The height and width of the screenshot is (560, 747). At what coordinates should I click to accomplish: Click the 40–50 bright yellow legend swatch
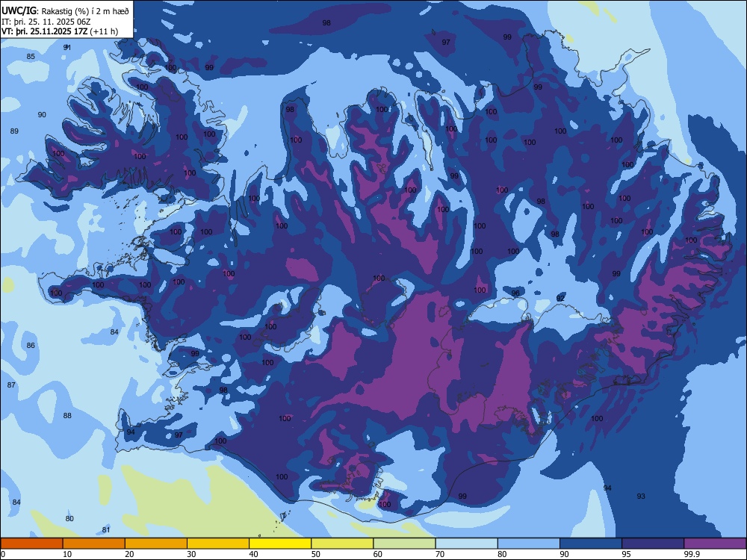pyautogui.click(x=280, y=544)
